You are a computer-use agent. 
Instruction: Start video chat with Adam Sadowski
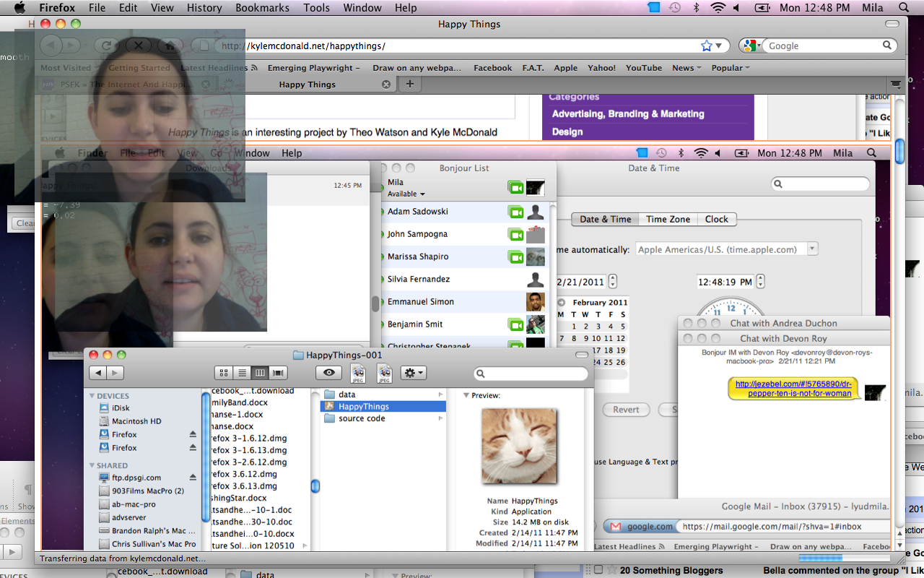pyautogui.click(x=515, y=212)
